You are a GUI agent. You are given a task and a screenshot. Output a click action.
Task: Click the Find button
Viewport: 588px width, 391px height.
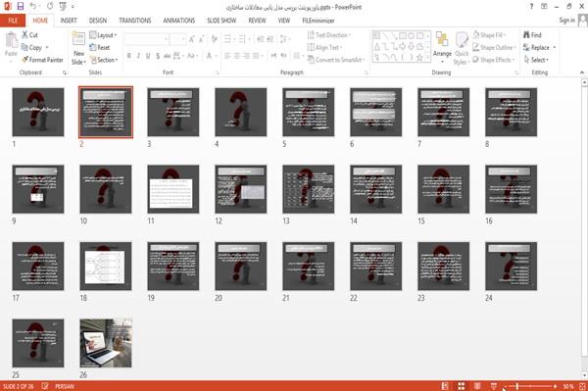[532, 35]
